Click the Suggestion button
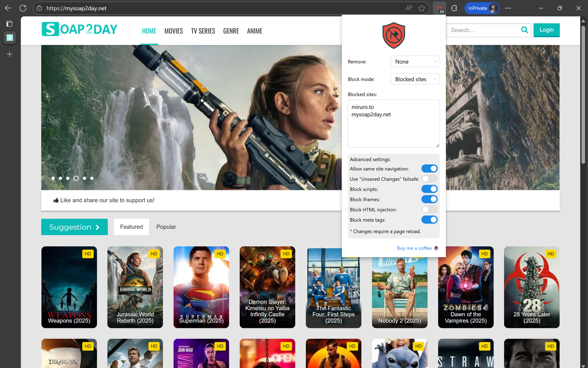The width and height of the screenshot is (588, 368). pyautogui.click(x=74, y=227)
